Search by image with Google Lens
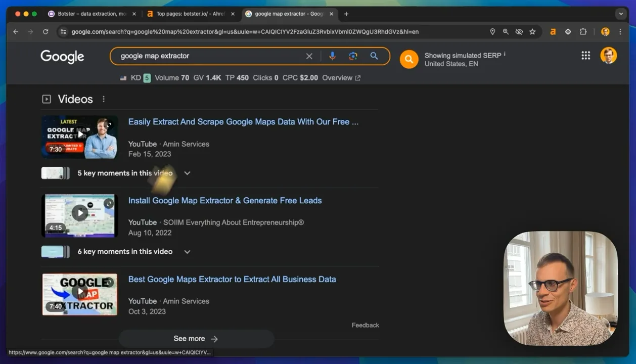The width and height of the screenshot is (636, 364). [x=353, y=56]
